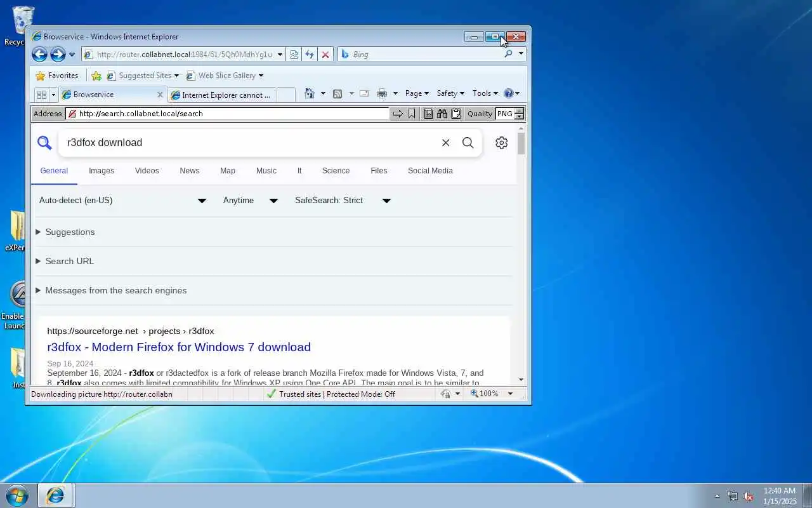
Task: Select the Social Media category tab
Action: click(430, 171)
